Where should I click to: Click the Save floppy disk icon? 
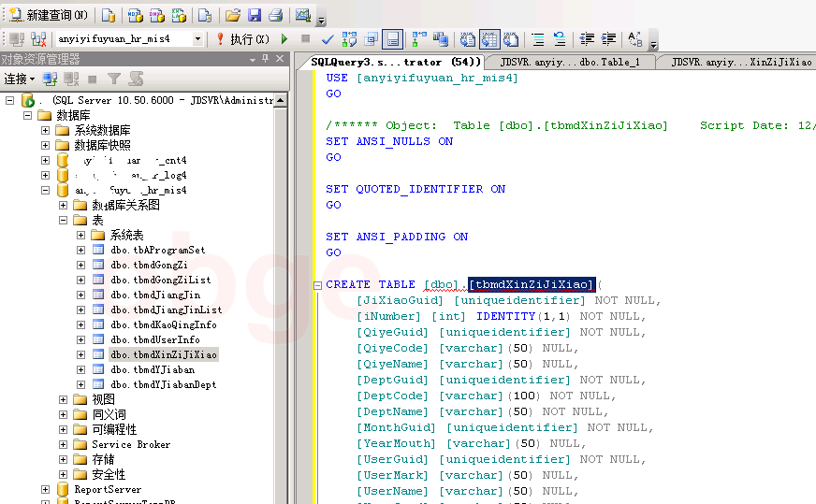[254, 16]
